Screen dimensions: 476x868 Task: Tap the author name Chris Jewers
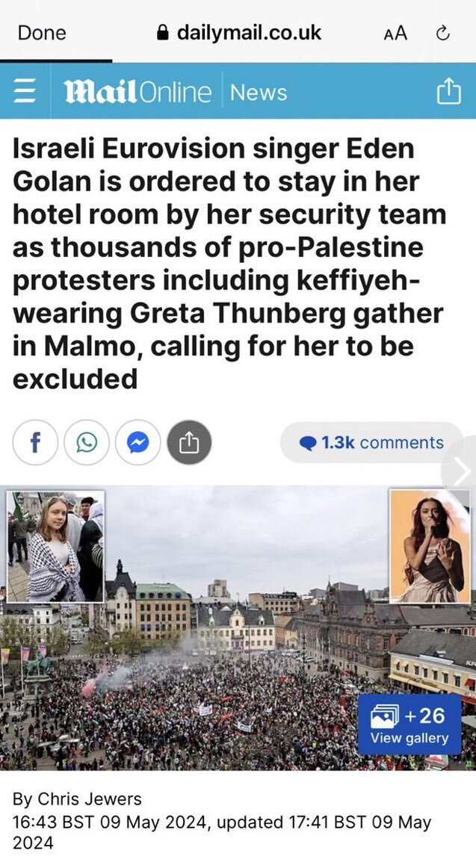click(90, 799)
